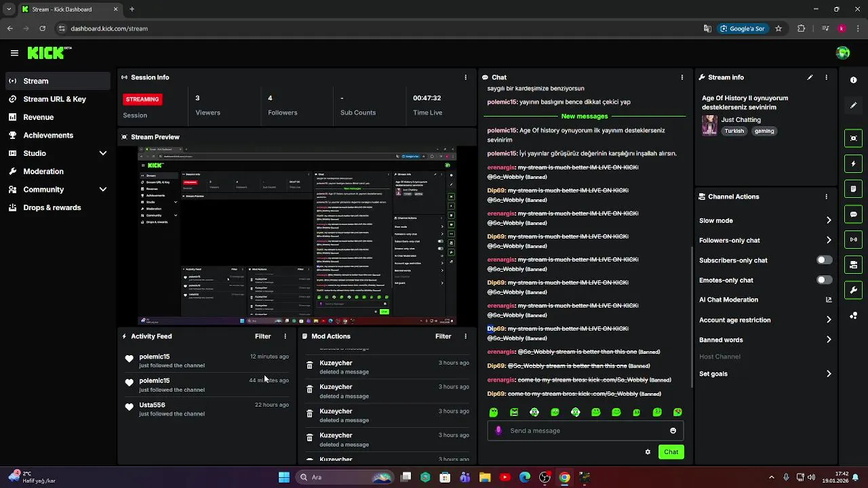The image size is (868, 488).
Task: Click the gaming tag chip
Action: click(764, 131)
